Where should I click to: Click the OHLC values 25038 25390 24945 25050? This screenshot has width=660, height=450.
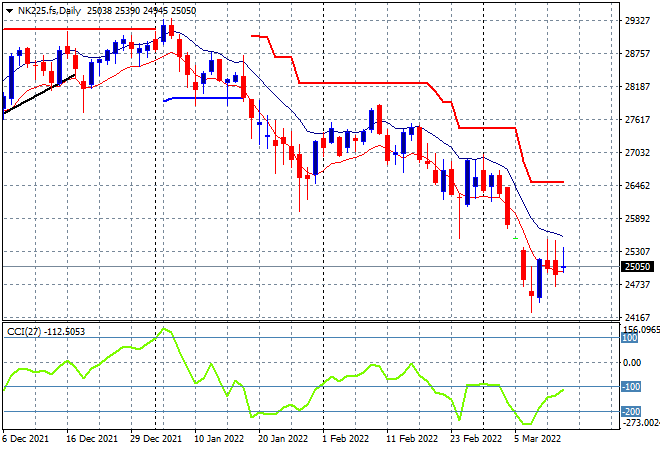pyautogui.click(x=141, y=11)
